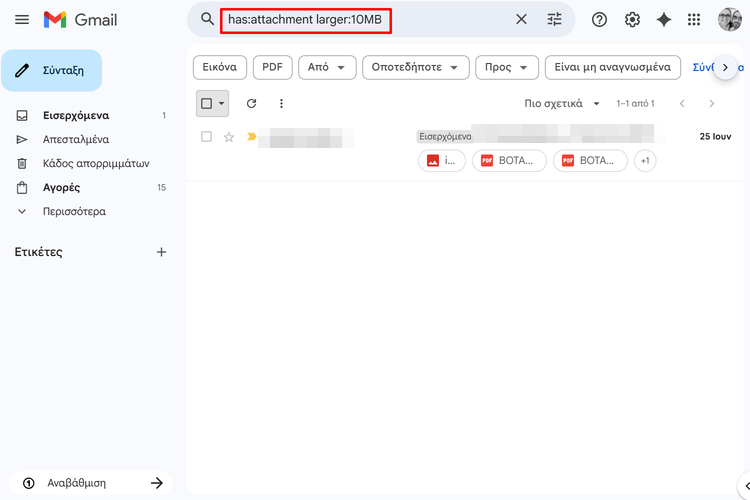Expand Περισσότερα in the sidebar
The image size is (750, 500).
point(74,212)
